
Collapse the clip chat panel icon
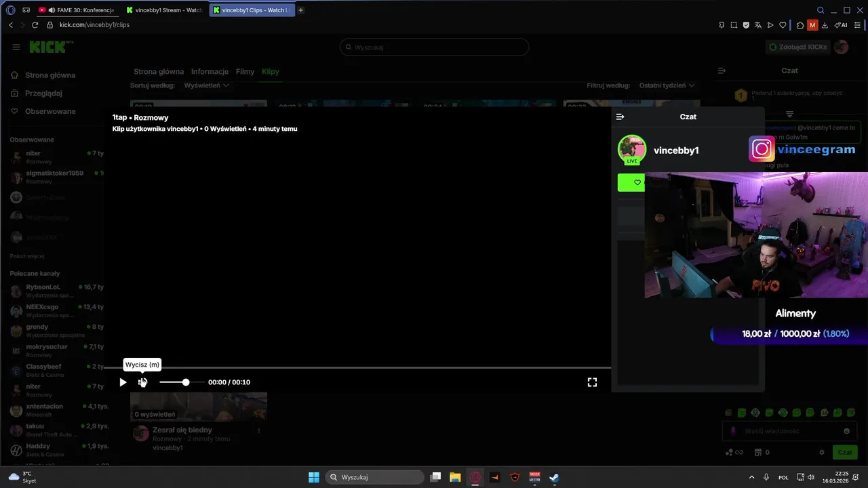[620, 117]
